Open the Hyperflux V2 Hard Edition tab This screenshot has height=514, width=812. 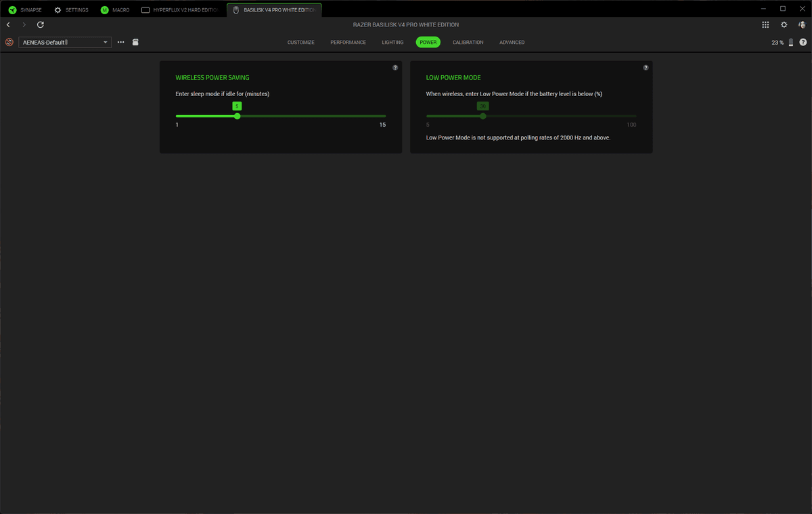tap(179, 10)
